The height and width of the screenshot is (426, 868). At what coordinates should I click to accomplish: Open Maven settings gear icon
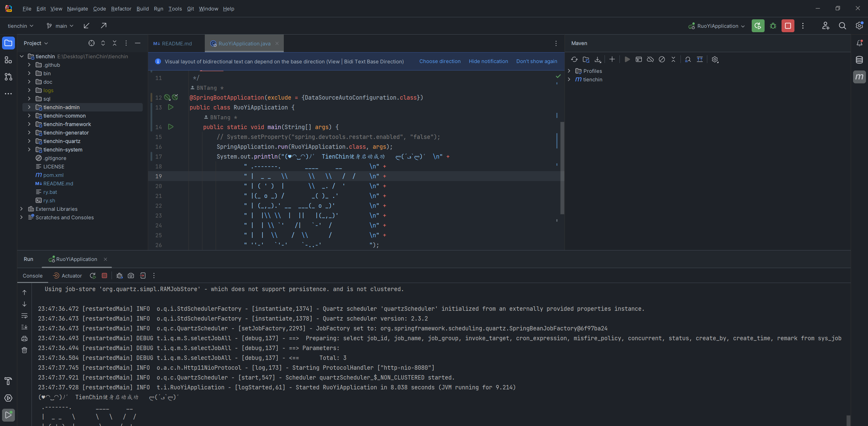(x=715, y=59)
